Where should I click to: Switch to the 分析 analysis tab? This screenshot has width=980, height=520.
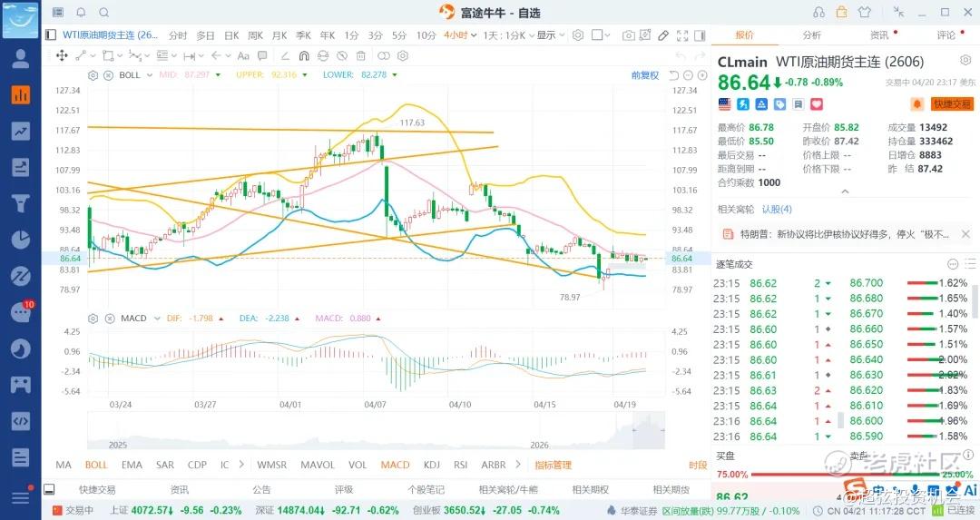[x=811, y=35]
